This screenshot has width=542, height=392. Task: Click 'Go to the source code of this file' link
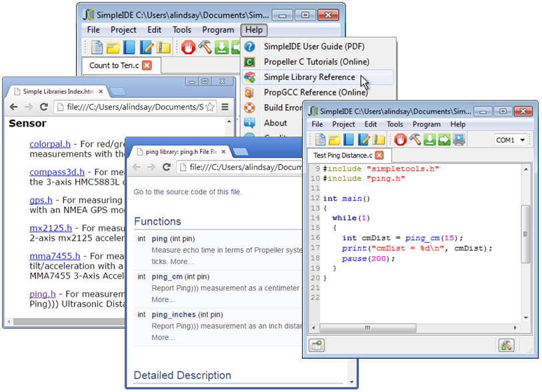pos(188,192)
